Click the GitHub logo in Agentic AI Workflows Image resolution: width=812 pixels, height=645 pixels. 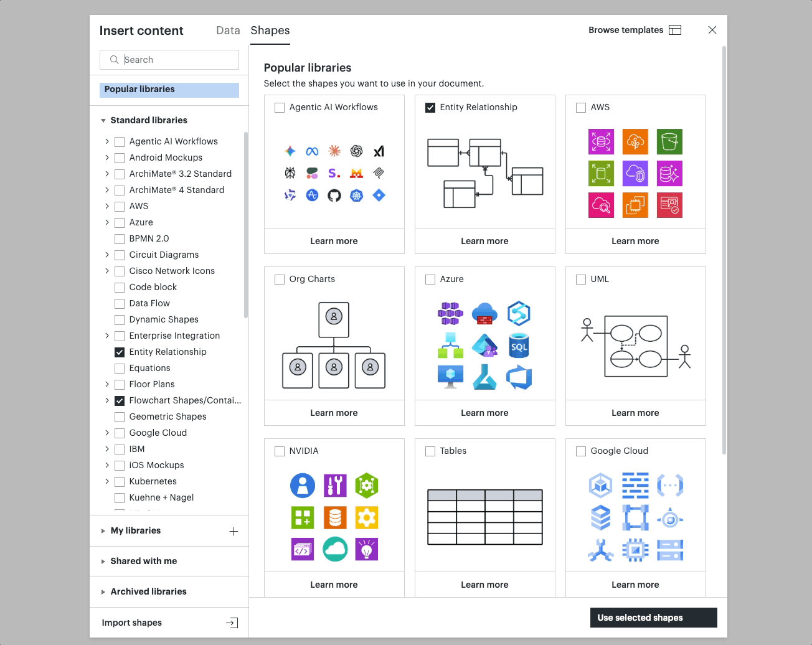click(334, 195)
